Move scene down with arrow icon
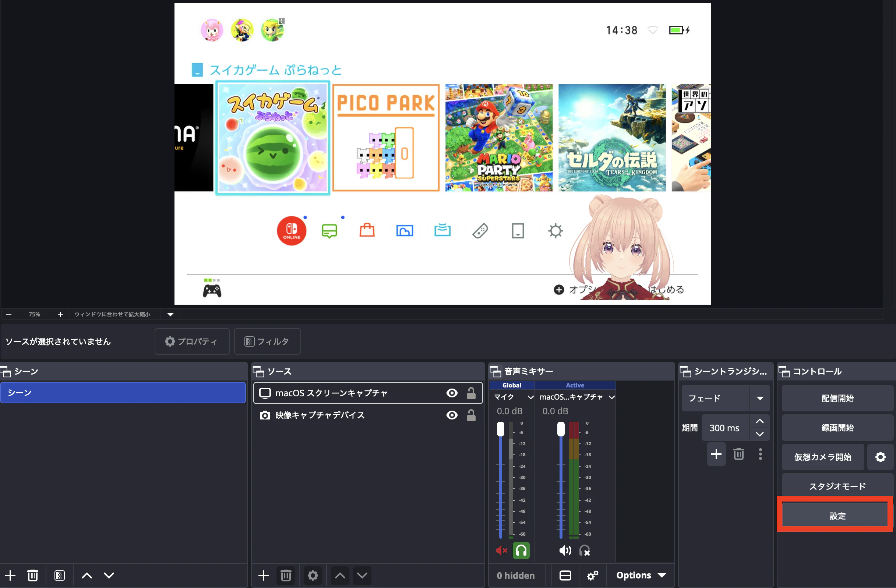The height and width of the screenshot is (588, 896). [x=109, y=575]
